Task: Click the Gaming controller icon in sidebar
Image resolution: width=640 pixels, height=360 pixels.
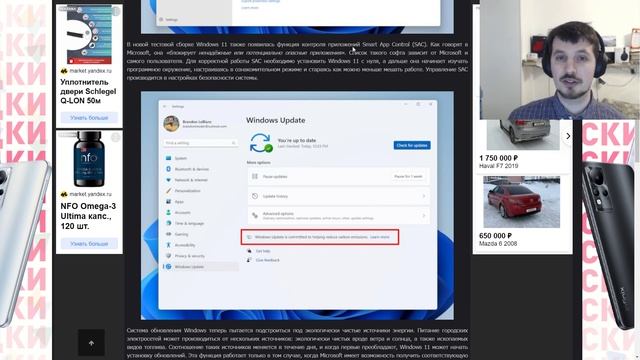Action: [169, 234]
